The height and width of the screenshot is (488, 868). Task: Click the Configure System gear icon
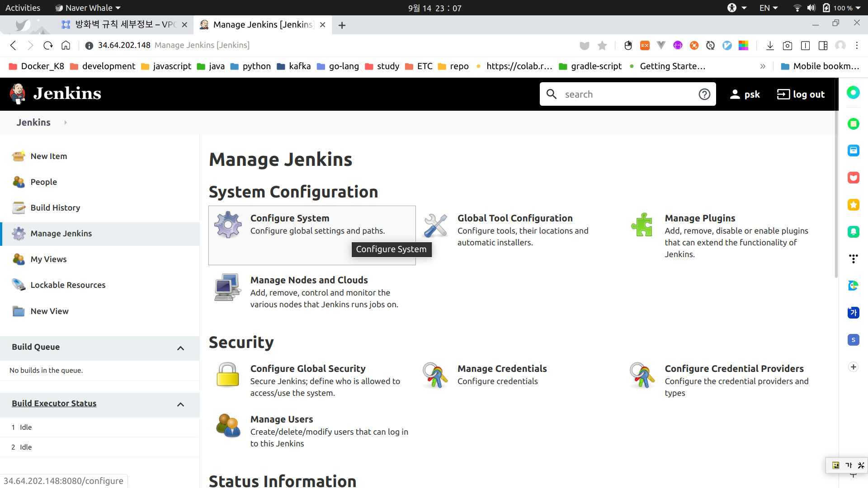[x=228, y=225]
